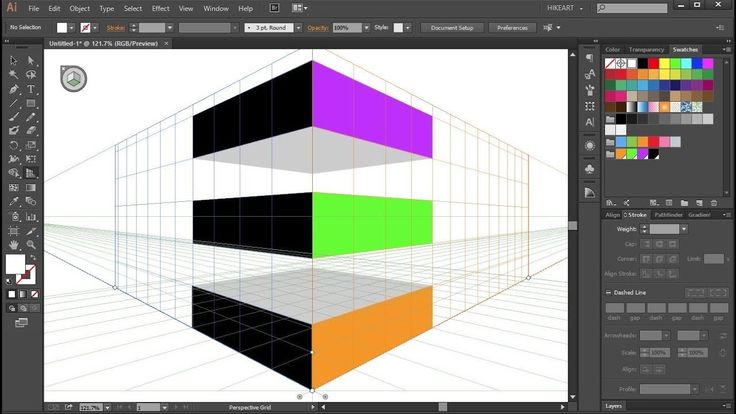
Task: Open the Effect menu
Action: pos(161,8)
